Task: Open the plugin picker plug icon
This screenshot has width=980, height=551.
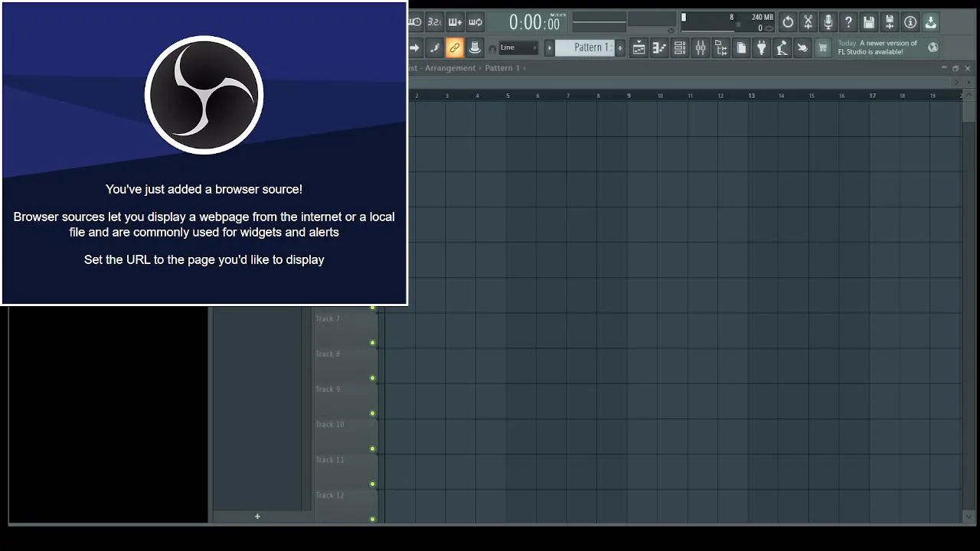Action: 762,47
